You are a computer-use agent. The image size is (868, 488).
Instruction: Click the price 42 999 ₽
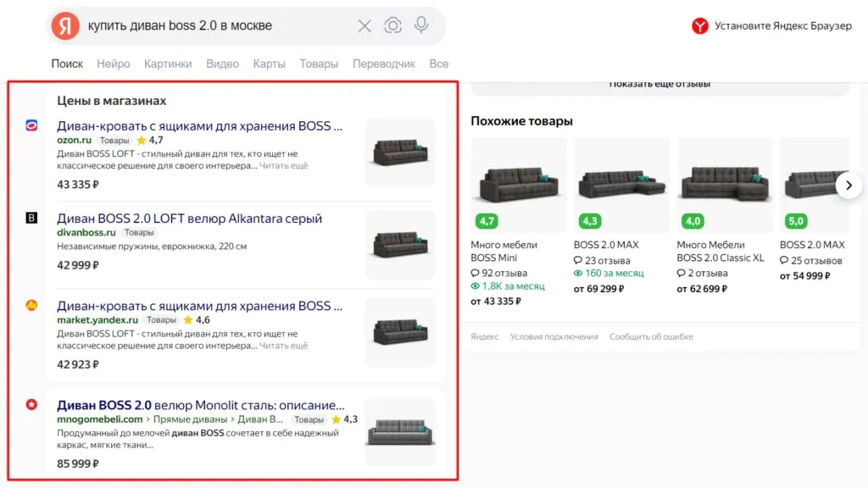pos(78,265)
